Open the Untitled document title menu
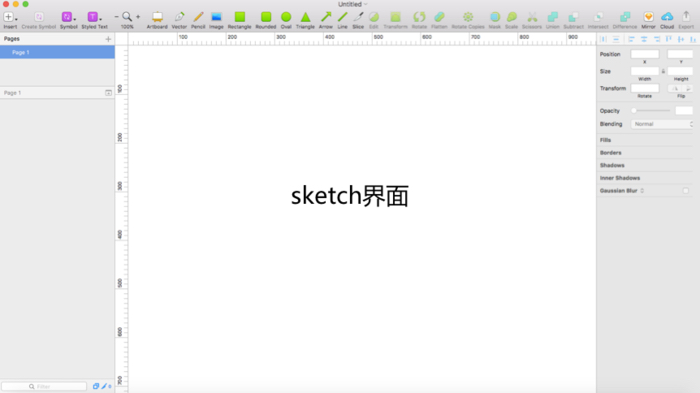 [x=352, y=4]
